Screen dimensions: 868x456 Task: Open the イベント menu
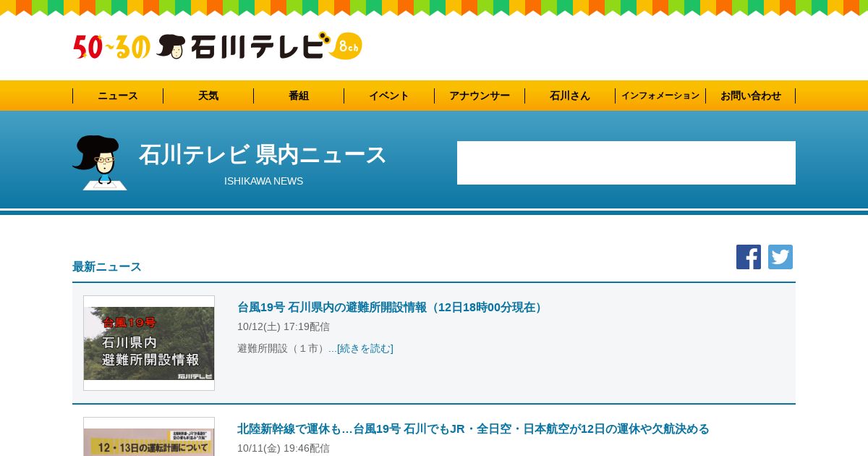[x=389, y=96]
